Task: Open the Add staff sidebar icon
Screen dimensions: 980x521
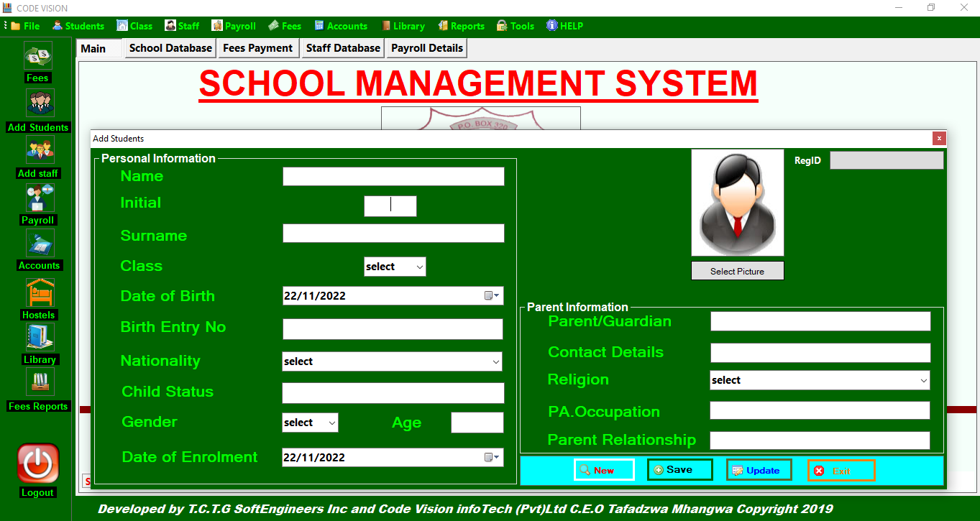Action: 40,149
